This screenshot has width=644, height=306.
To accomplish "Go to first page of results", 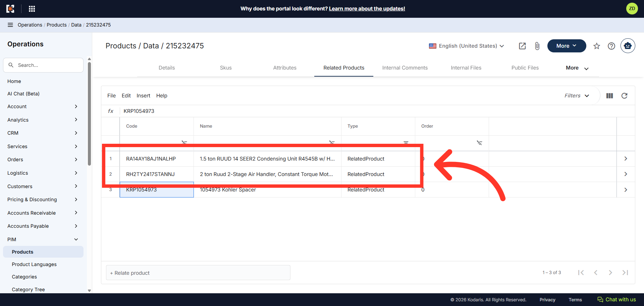I will (581, 272).
